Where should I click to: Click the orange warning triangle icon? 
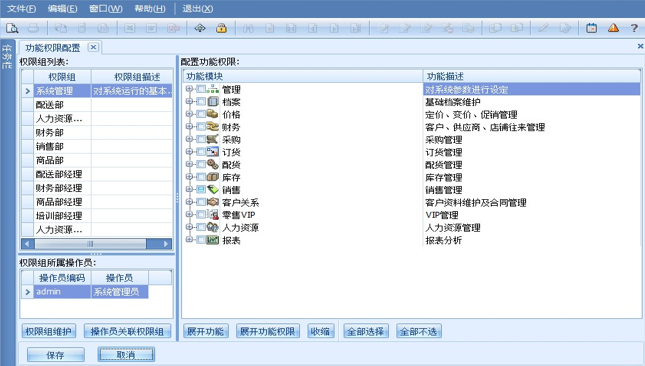point(613,28)
